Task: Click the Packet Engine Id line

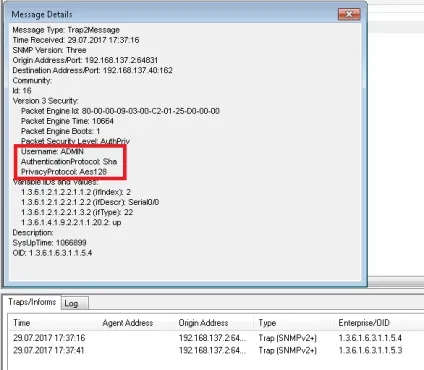Action: pyautogui.click(x=120, y=111)
